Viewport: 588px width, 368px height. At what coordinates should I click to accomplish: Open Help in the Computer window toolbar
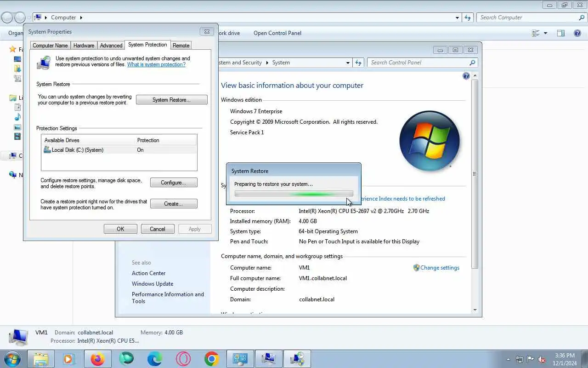tap(577, 33)
